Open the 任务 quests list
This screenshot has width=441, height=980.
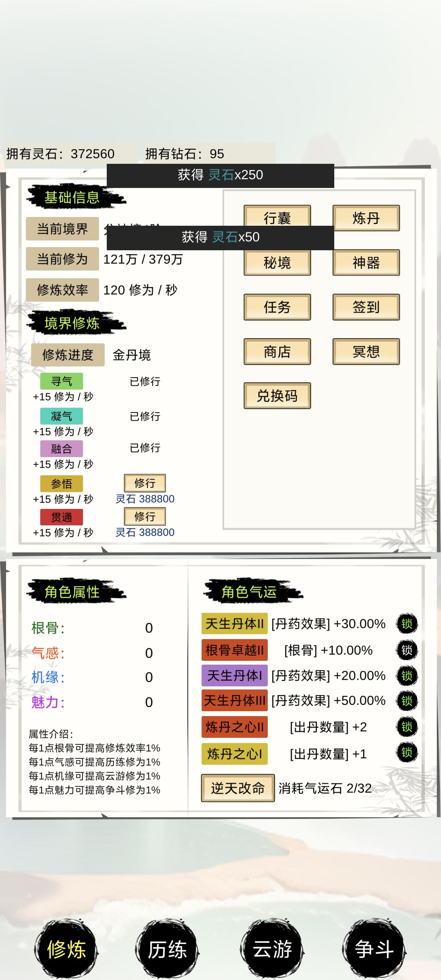coord(277,307)
